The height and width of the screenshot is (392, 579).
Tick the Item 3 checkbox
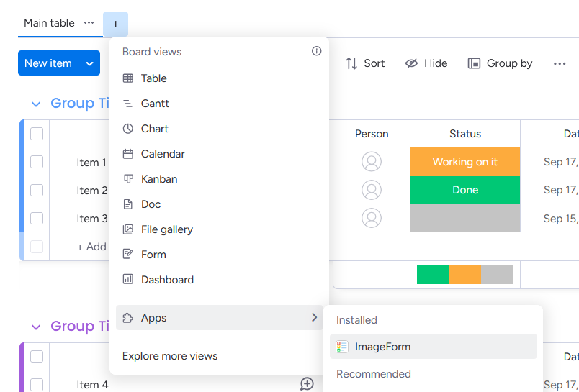[x=37, y=219]
